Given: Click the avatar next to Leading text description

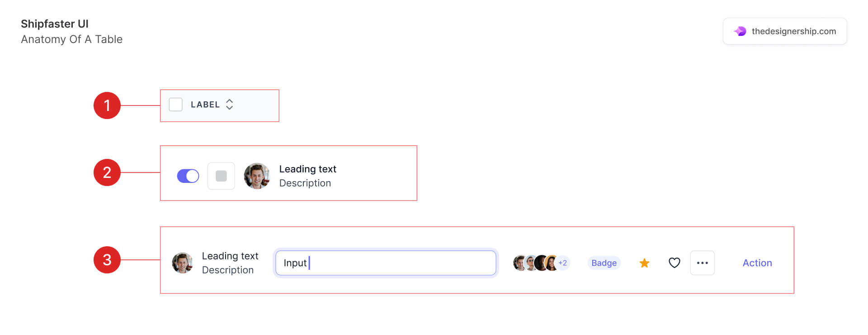Looking at the screenshot, I should click(x=257, y=176).
